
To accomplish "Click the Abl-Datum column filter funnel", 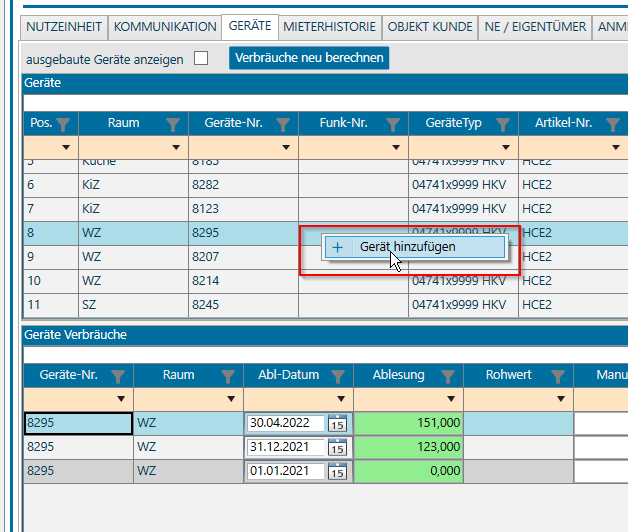I will coord(338,377).
